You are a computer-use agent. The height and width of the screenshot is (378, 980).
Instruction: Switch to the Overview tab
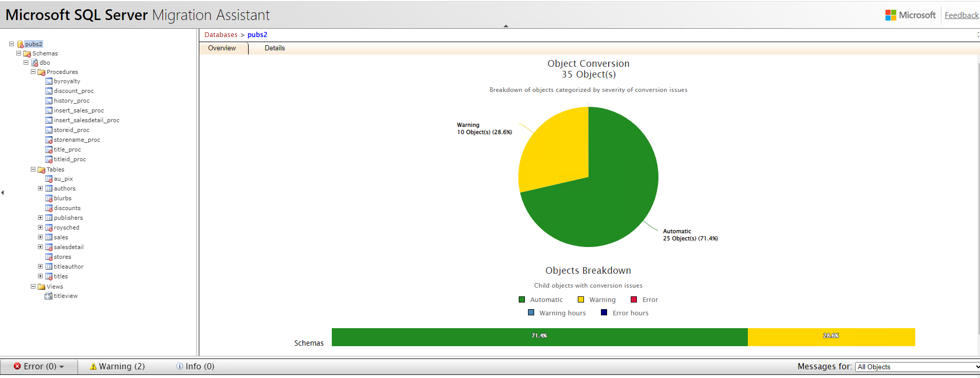(222, 48)
